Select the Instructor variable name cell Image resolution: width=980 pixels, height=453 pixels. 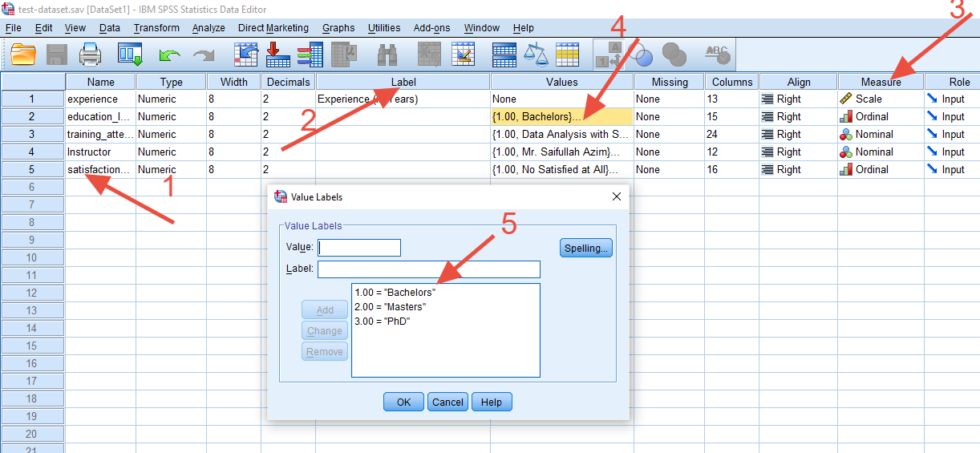pos(101,152)
